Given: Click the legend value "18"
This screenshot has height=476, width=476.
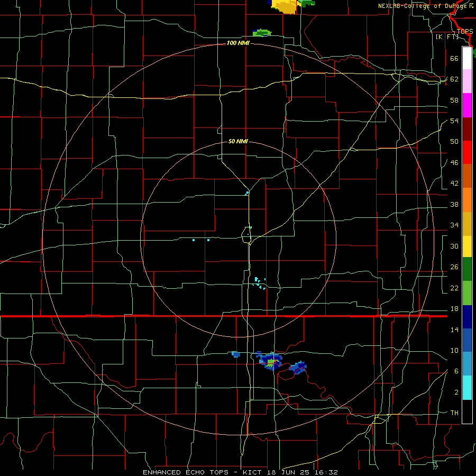Looking at the screenshot, I should (x=454, y=309).
